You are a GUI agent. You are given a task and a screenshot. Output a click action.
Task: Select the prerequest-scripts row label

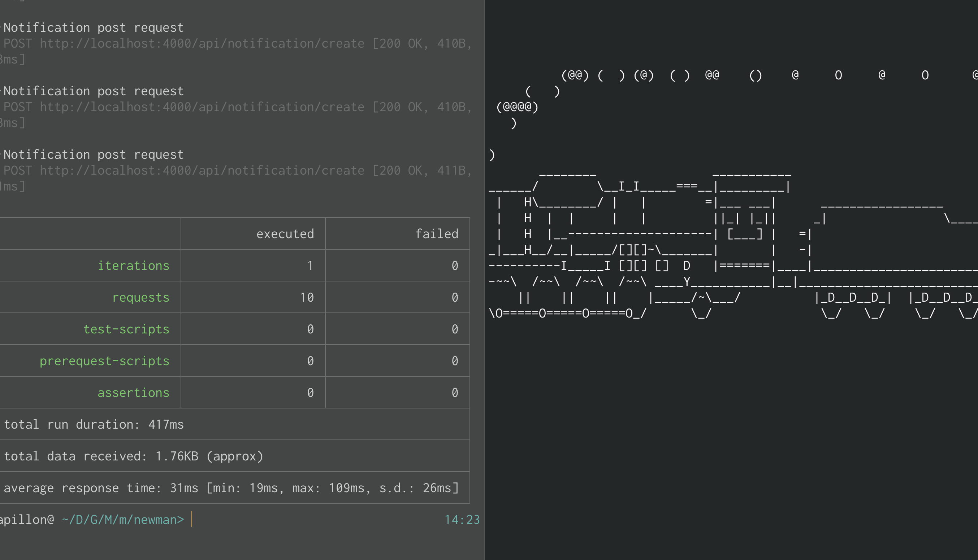pos(104,361)
